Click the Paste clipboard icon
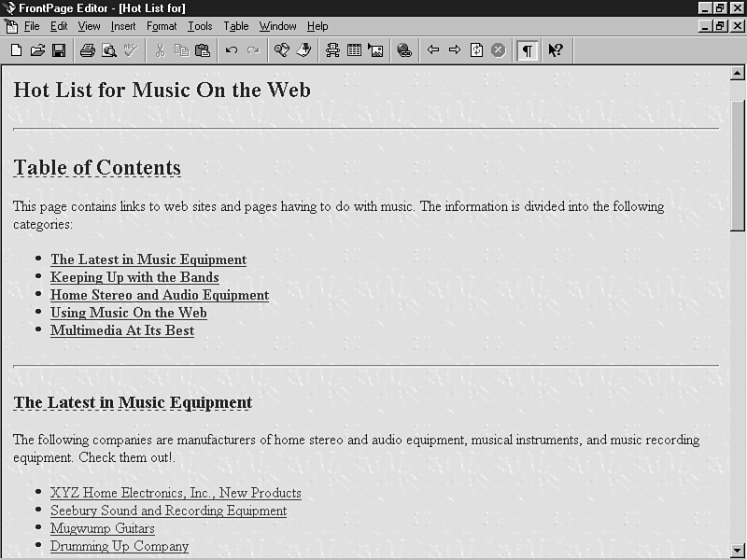Viewport: 747px width, 560px height. pos(203,50)
